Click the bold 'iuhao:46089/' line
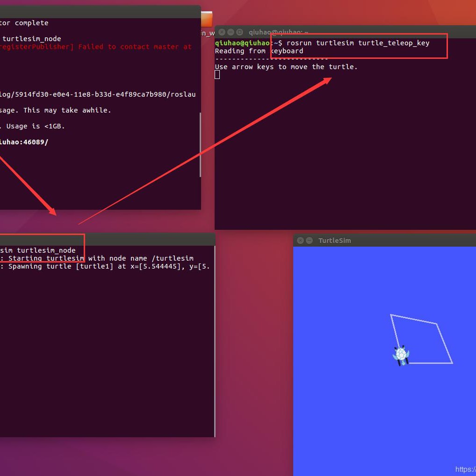 click(x=24, y=142)
